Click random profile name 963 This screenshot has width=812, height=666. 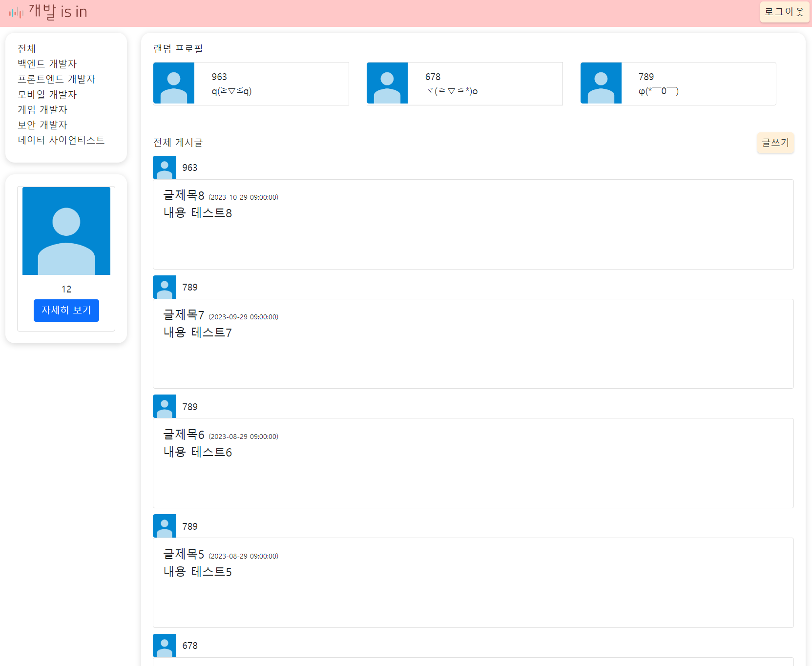click(219, 77)
